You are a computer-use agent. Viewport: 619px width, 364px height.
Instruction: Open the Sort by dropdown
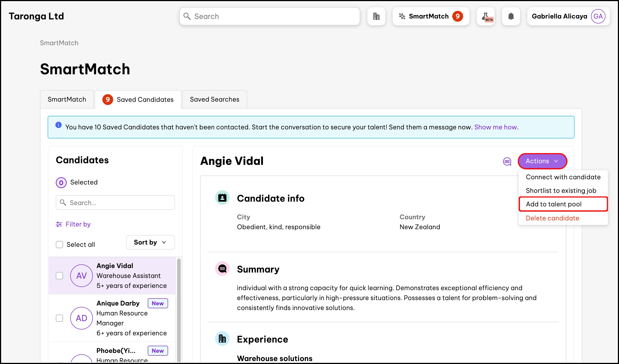click(150, 242)
